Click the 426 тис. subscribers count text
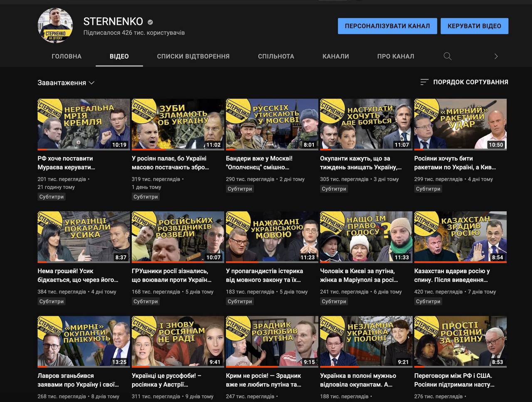 [134, 33]
